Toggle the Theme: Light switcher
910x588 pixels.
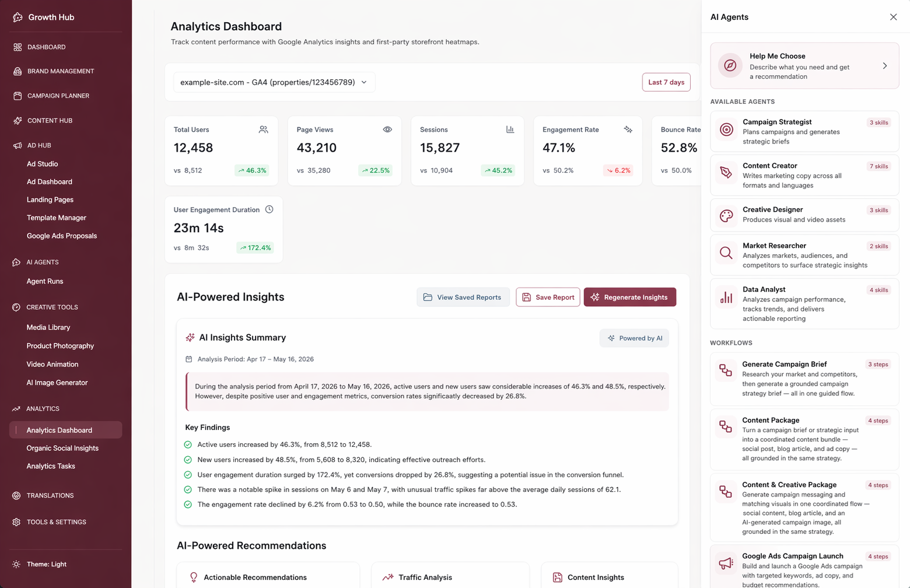(40, 564)
